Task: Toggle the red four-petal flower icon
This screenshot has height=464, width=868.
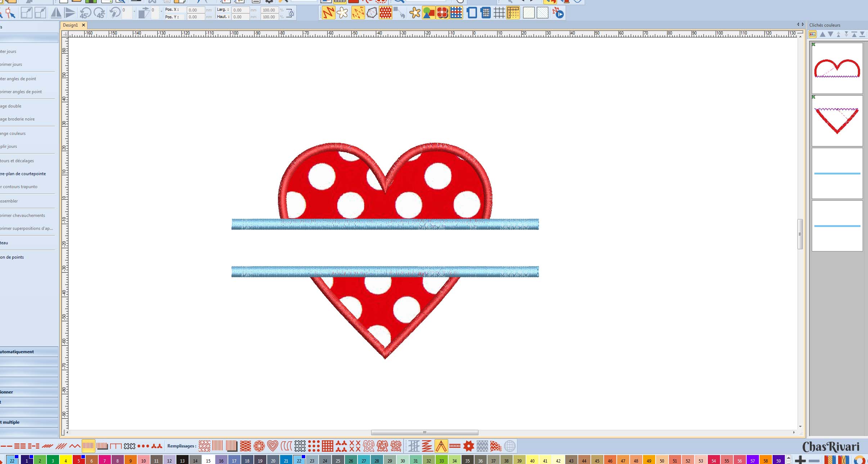Action: click(442, 13)
